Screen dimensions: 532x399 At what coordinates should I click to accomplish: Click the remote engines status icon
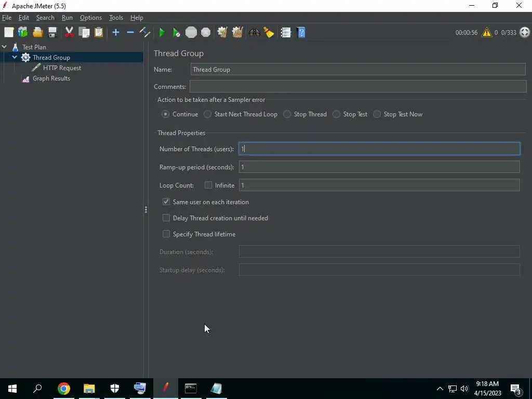coord(525,32)
